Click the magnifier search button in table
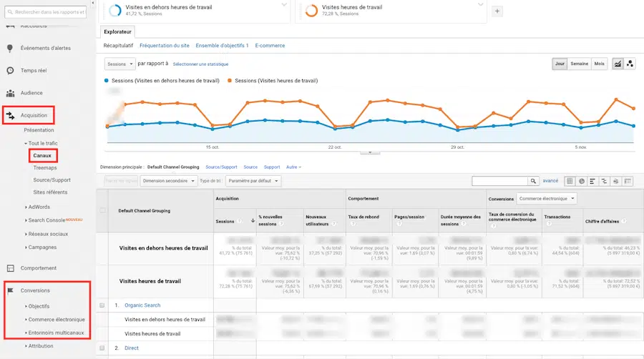644x359 pixels. [x=533, y=182]
